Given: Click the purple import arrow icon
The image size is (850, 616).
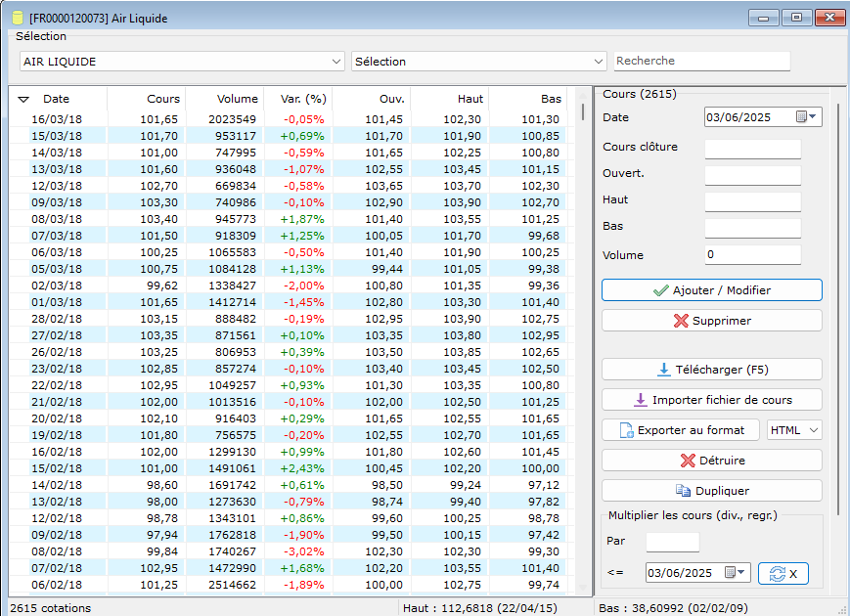Looking at the screenshot, I should click(x=641, y=400).
